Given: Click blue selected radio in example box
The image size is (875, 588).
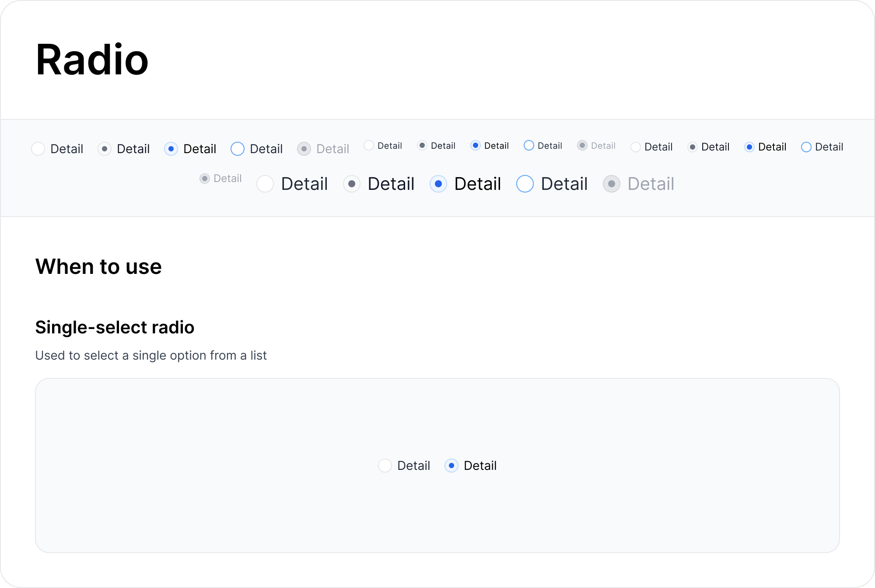Looking at the screenshot, I should [451, 465].
